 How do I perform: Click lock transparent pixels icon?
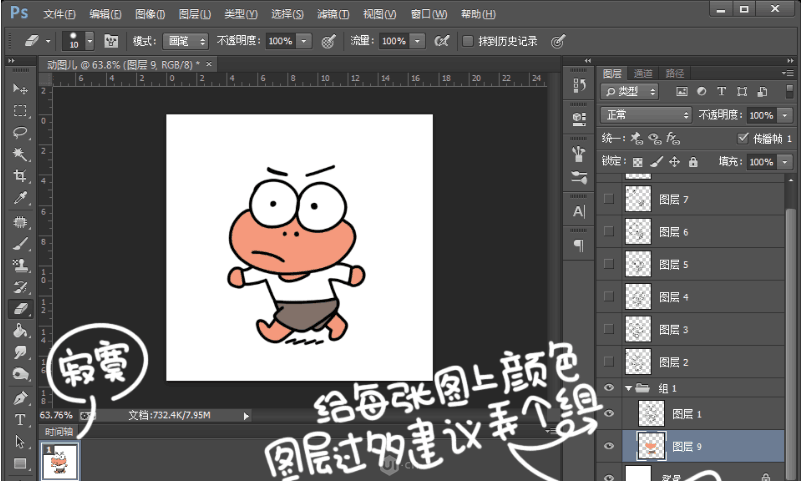638,162
